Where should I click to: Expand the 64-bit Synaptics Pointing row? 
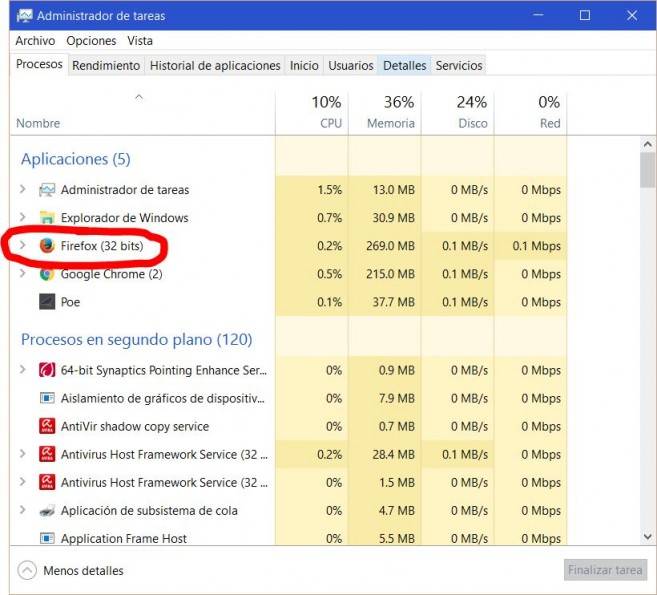(23, 370)
